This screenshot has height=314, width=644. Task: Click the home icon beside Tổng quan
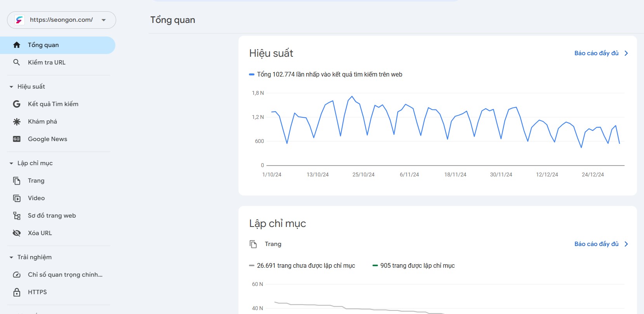17,45
